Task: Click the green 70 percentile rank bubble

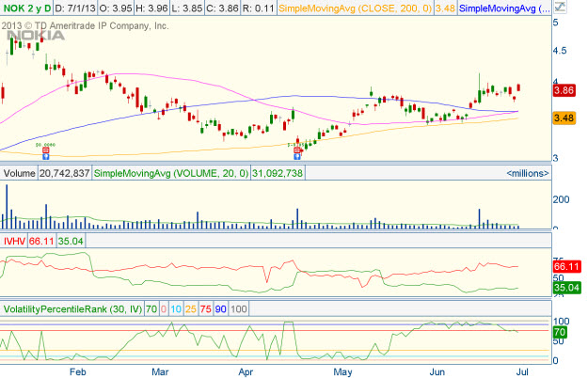Action: 558,332
